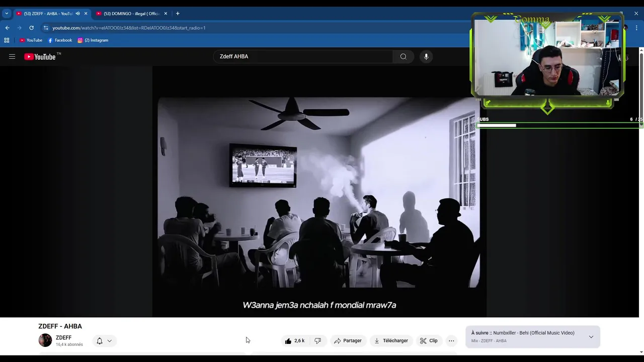Close the 'DOMINGO - illegal' tab

point(166,14)
